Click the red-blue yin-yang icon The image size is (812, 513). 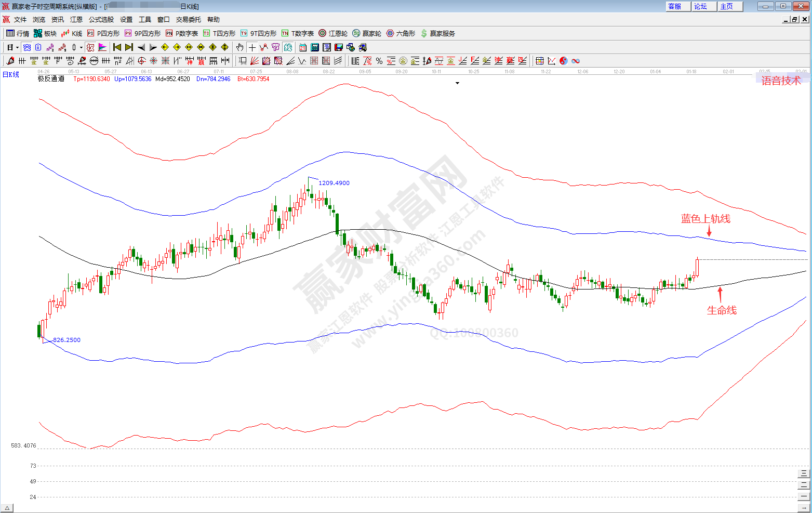point(564,61)
